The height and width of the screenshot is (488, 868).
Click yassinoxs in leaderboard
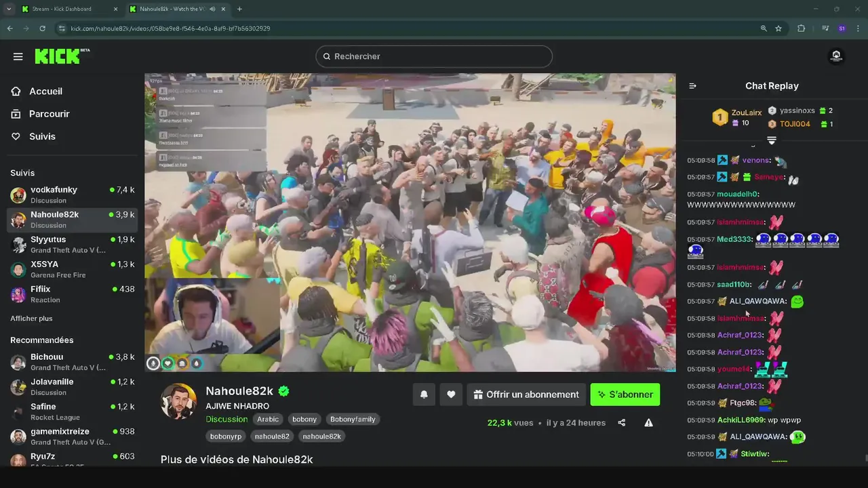point(797,110)
